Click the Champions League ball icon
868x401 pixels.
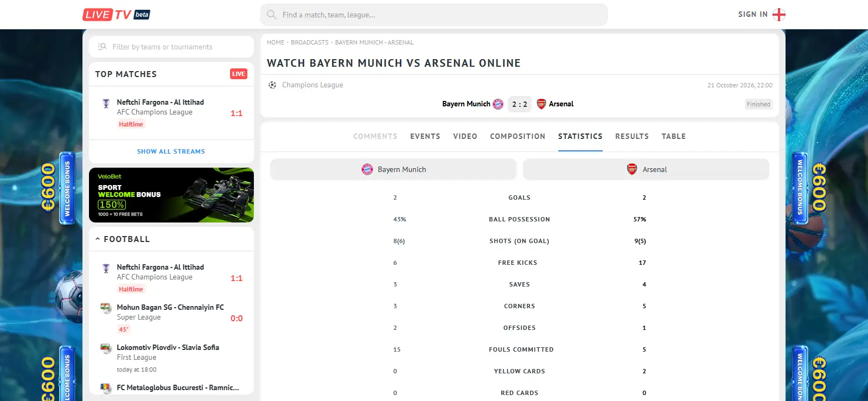click(x=272, y=85)
